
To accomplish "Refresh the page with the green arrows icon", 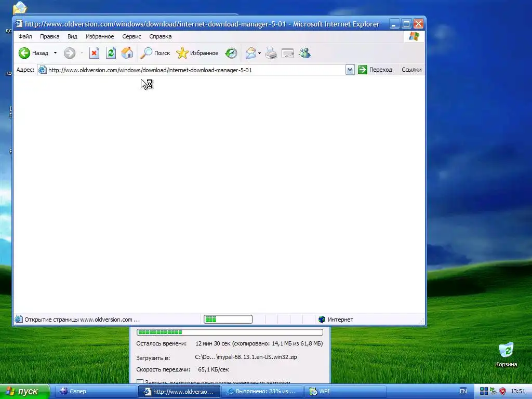I will click(x=111, y=53).
